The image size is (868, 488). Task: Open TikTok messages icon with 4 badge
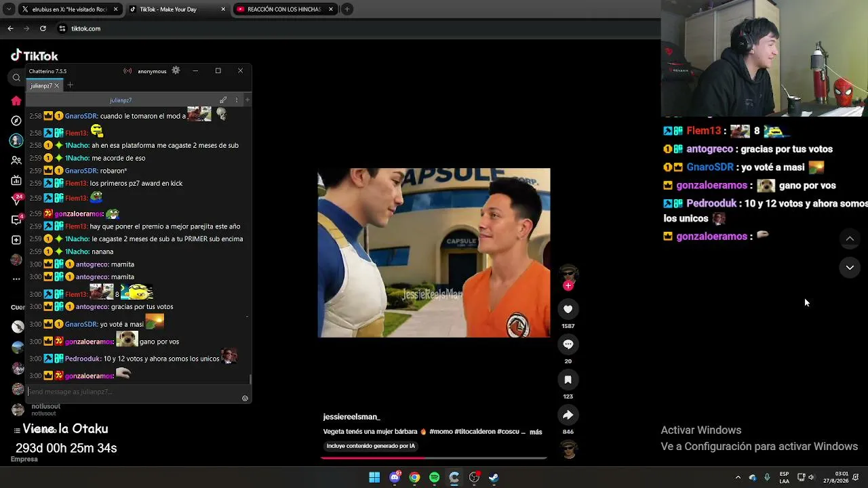pos(16,220)
